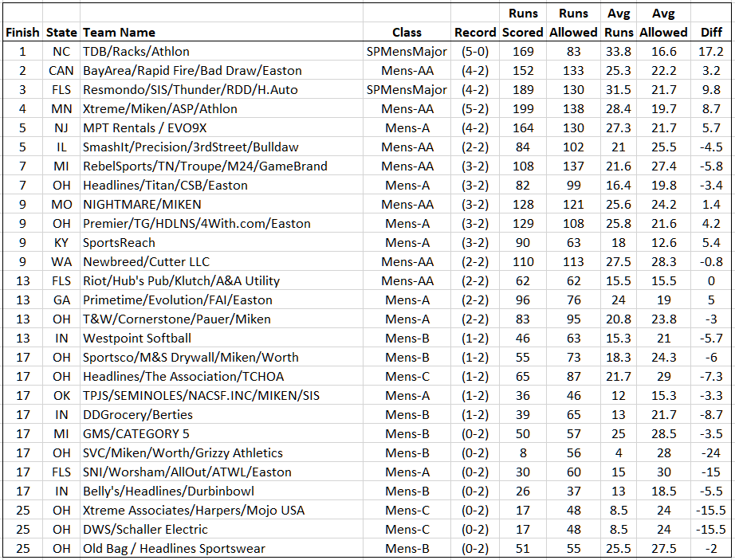
Task: Click the state cell 'NC'
Action: point(61,52)
